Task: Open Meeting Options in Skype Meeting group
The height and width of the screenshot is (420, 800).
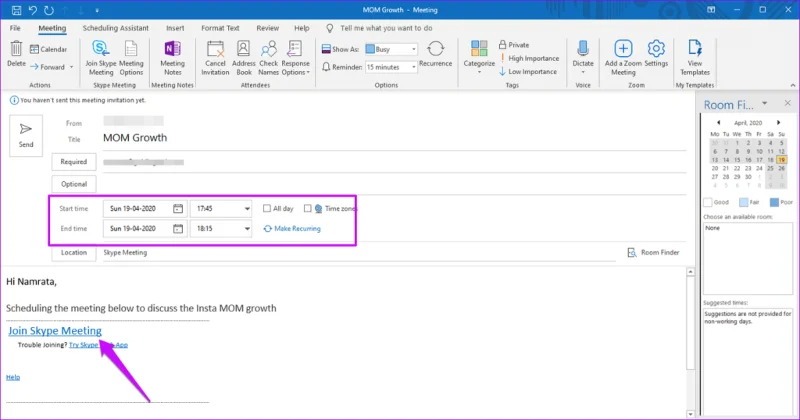Action: [131, 58]
